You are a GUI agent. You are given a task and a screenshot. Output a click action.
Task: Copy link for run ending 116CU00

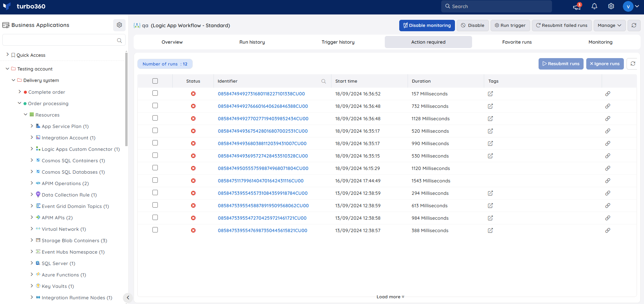[608, 181]
